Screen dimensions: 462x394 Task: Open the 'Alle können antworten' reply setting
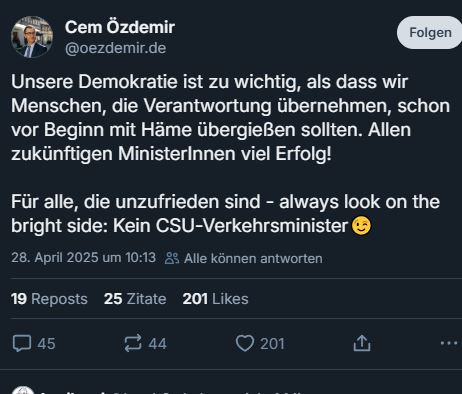coord(253,258)
